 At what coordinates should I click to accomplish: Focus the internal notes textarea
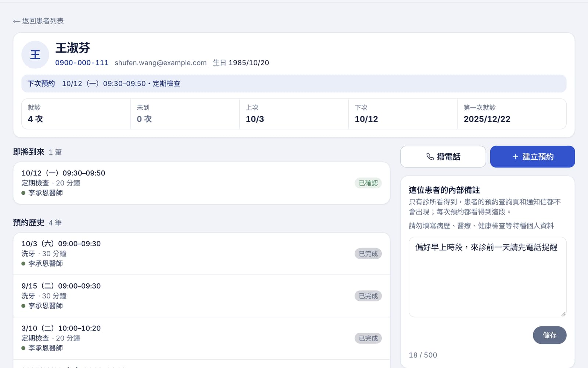(x=487, y=277)
